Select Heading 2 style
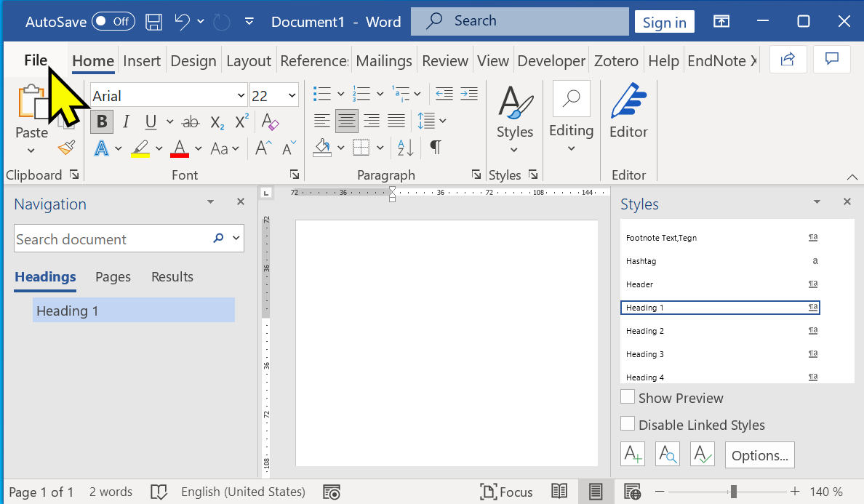The width and height of the screenshot is (864, 504). point(720,330)
